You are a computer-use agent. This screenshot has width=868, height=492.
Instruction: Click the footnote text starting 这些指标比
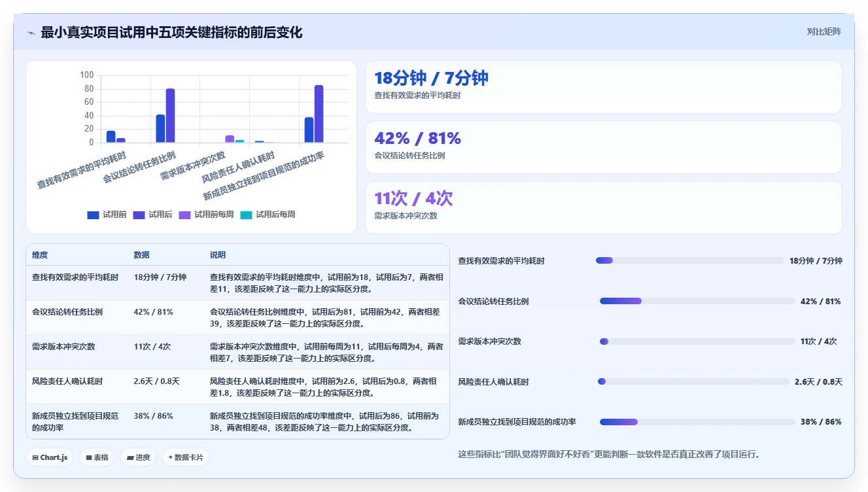click(609, 454)
